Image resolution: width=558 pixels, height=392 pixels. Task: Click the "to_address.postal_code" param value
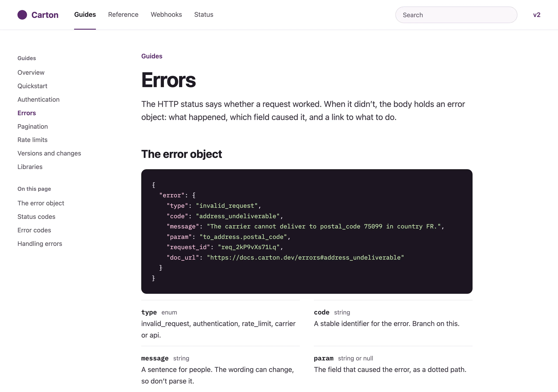click(243, 237)
